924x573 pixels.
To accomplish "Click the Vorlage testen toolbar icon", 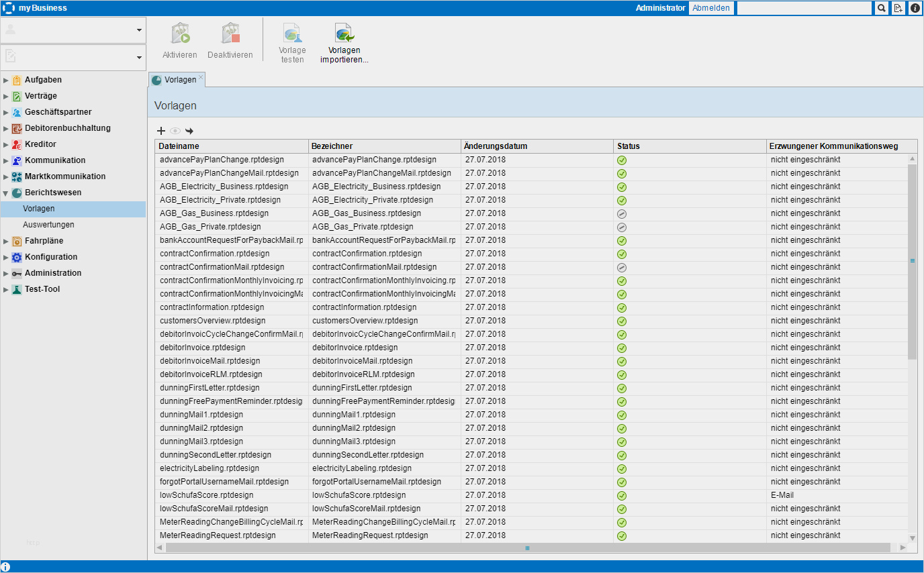I will (292, 34).
